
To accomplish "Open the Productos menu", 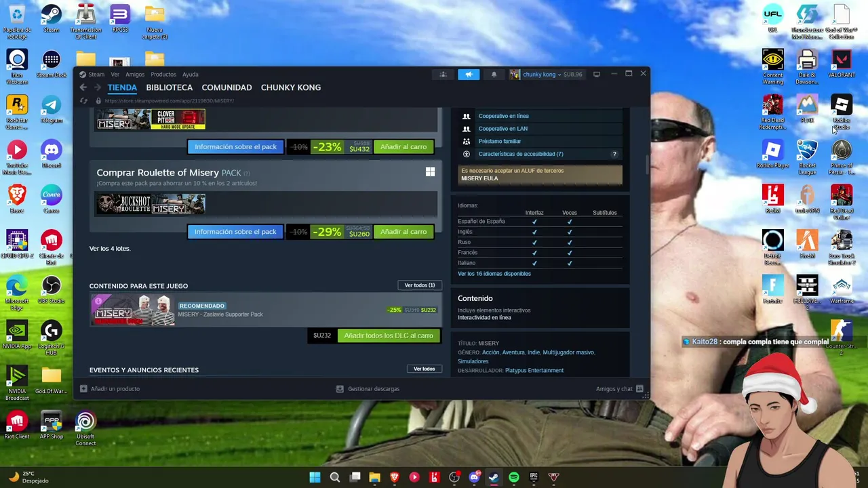I will pos(163,75).
